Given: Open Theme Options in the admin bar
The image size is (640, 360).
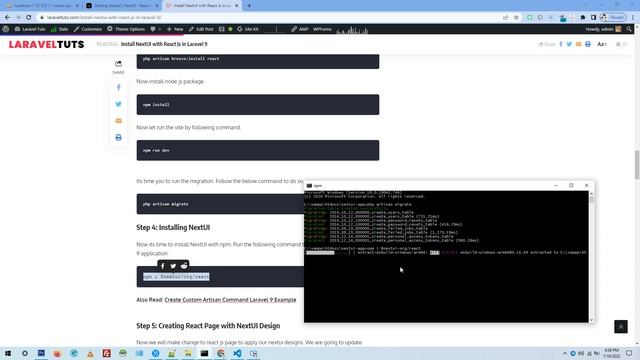Looking at the screenshot, I should point(126,29).
